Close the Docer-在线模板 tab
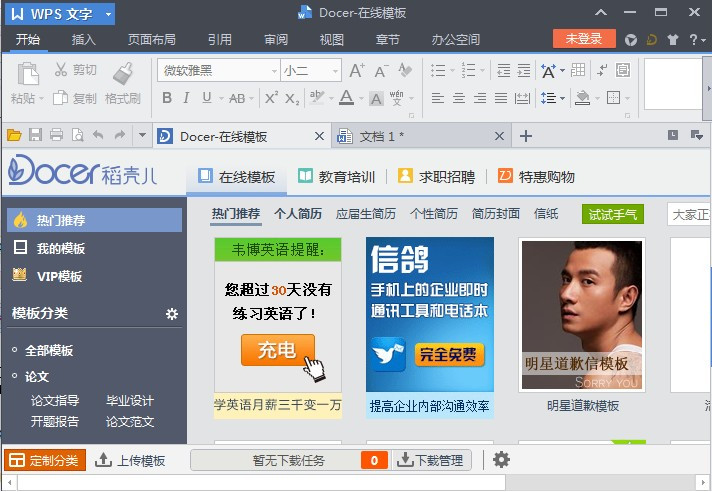 coord(319,136)
